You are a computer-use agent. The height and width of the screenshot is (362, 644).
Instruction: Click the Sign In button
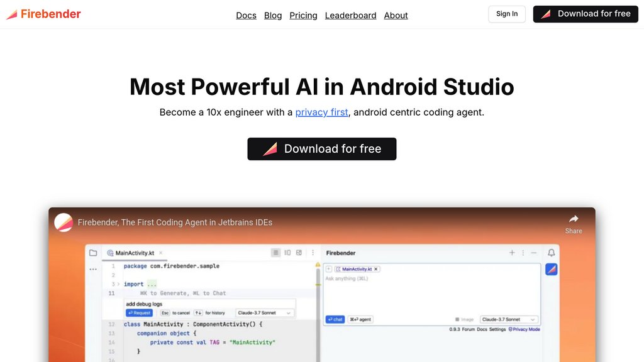[507, 14]
